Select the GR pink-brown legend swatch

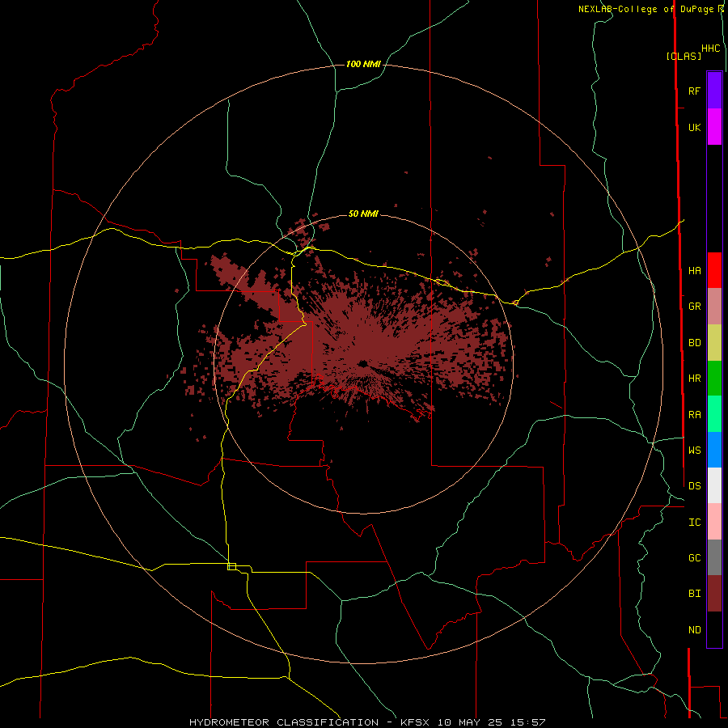coord(714,306)
